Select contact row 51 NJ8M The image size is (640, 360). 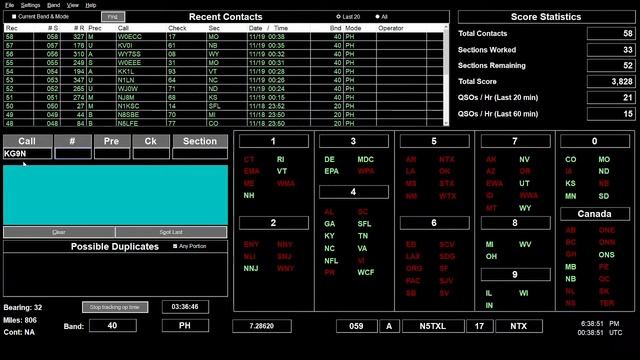pos(223,97)
